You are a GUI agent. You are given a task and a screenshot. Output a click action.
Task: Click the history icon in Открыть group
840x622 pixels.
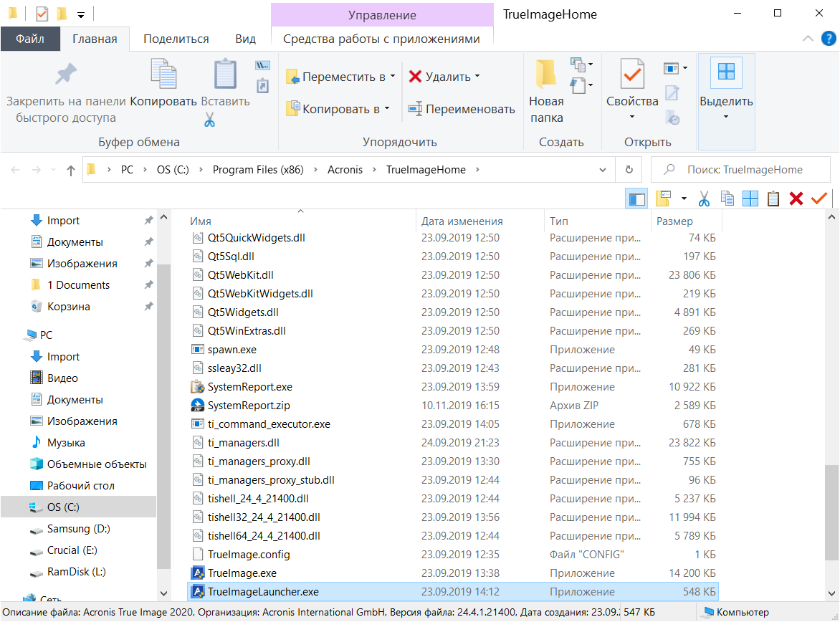[672, 118]
